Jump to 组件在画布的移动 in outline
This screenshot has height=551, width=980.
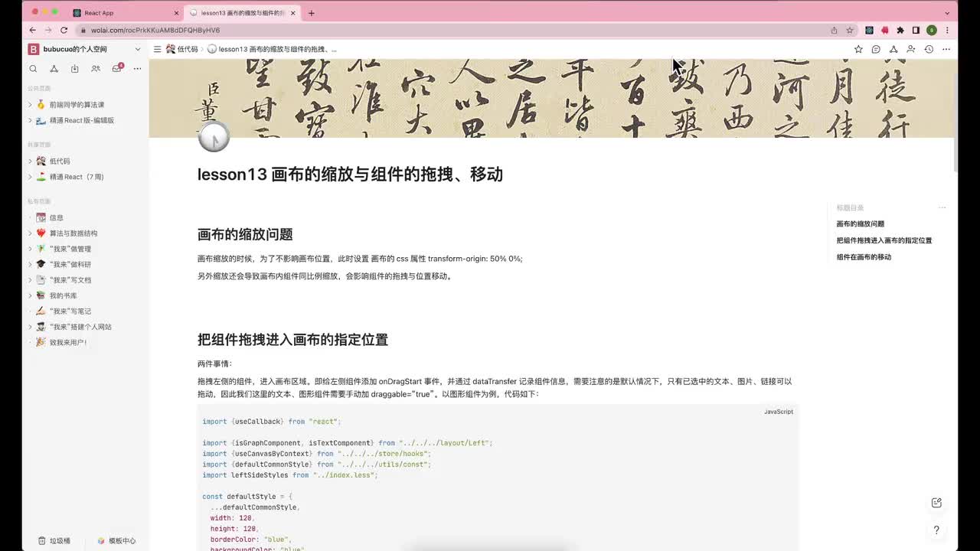864,257
